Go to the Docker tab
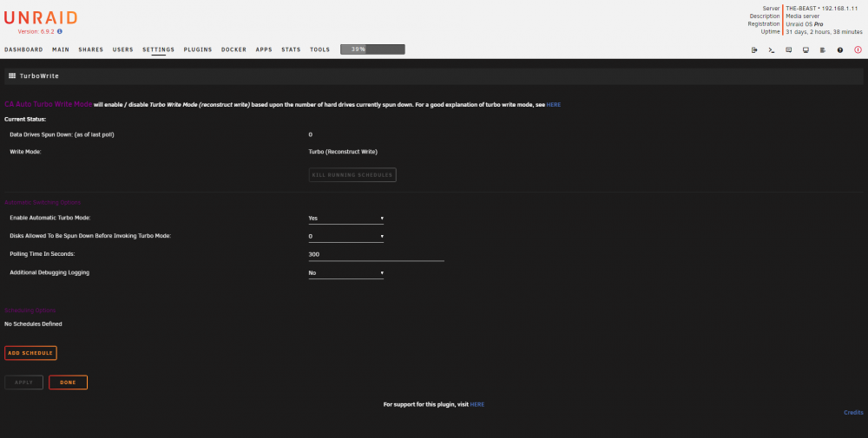This screenshot has width=868, height=438. [x=233, y=49]
